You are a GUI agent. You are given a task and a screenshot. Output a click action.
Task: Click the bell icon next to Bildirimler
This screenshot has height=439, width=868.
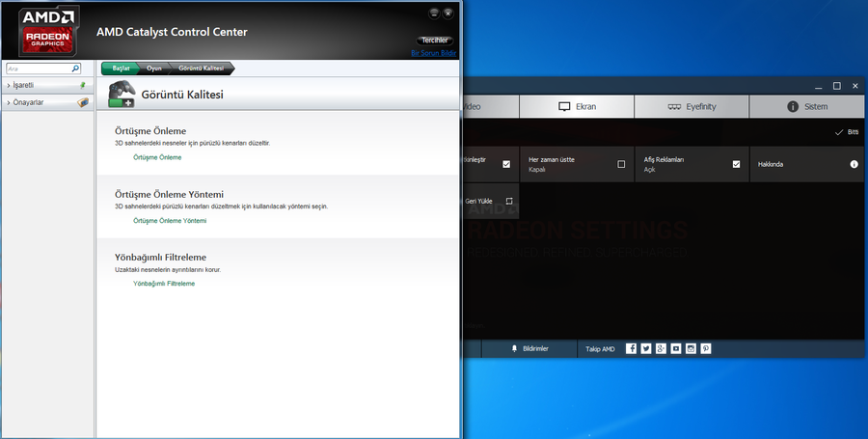pyautogui.click(x=514, y=348)
